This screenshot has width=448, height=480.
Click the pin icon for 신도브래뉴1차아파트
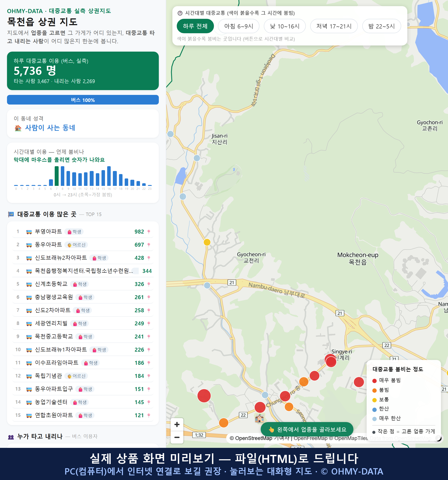click(149, 350)
